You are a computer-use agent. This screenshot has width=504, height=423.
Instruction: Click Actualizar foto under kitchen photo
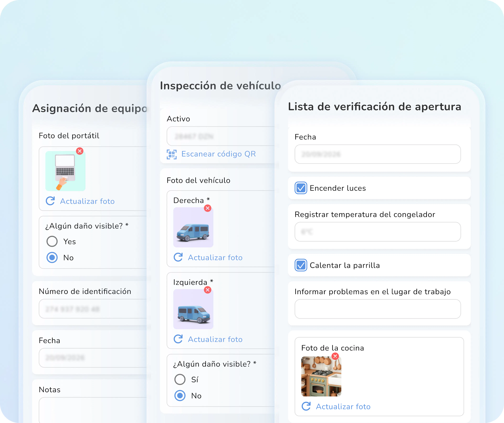[x=343, y=406]
